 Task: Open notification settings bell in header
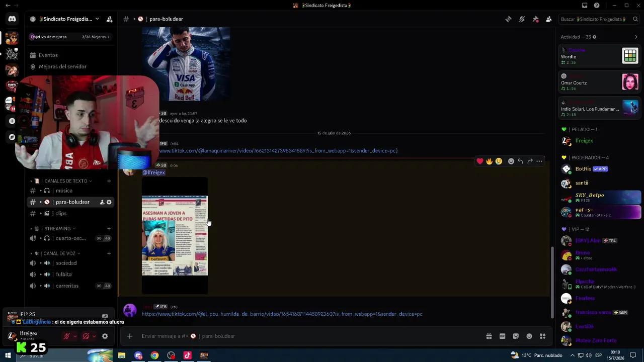click(522, 19)
